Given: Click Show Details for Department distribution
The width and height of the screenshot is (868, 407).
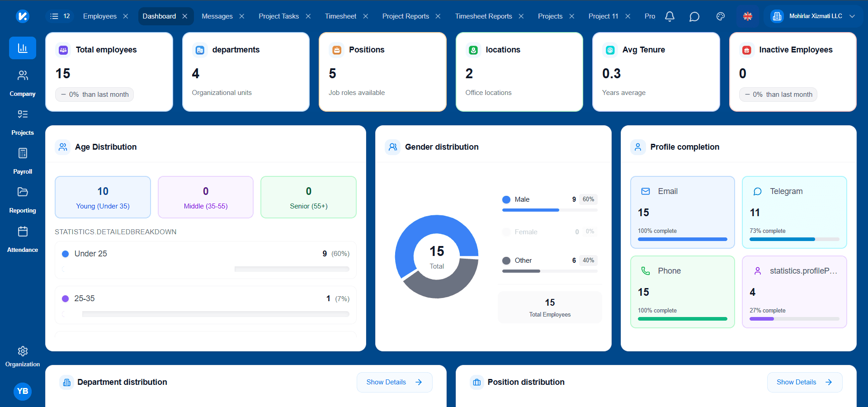Looking at the screenshot, I should (x=394, y=382).
